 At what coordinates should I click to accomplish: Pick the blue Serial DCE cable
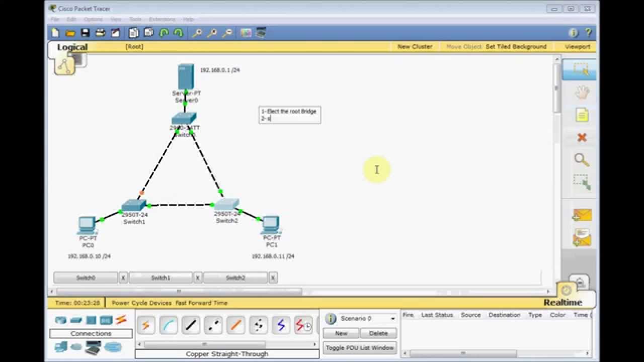(281, 325)
